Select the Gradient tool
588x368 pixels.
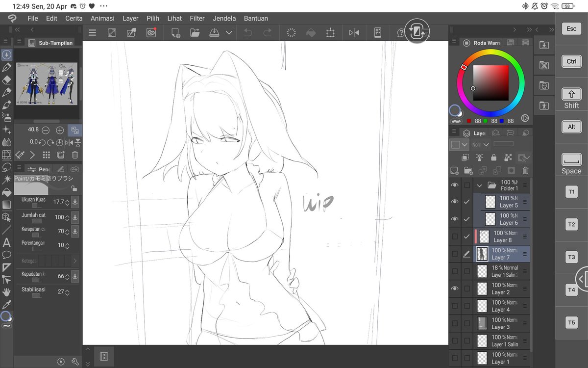coord(7,205)
